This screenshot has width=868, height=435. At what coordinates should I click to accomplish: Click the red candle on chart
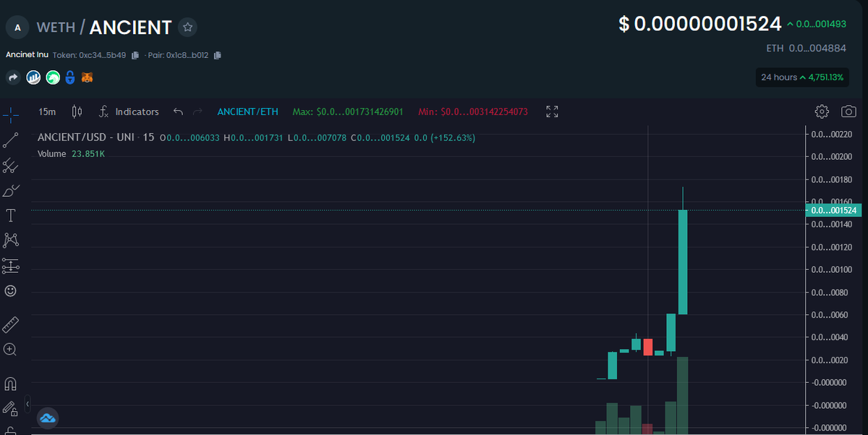(x=647, y=346)
